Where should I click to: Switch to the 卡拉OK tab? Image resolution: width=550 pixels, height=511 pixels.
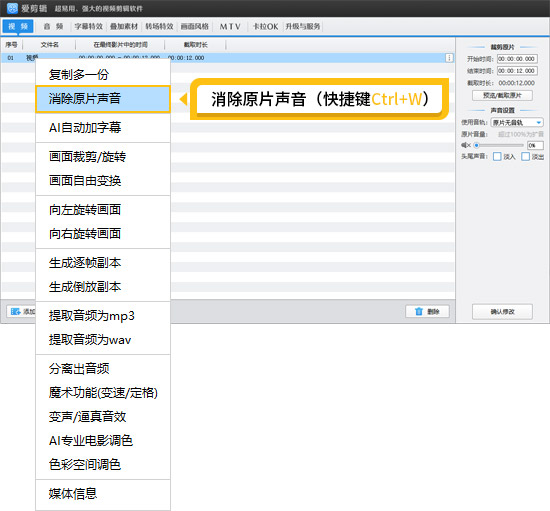coord(266,26)
